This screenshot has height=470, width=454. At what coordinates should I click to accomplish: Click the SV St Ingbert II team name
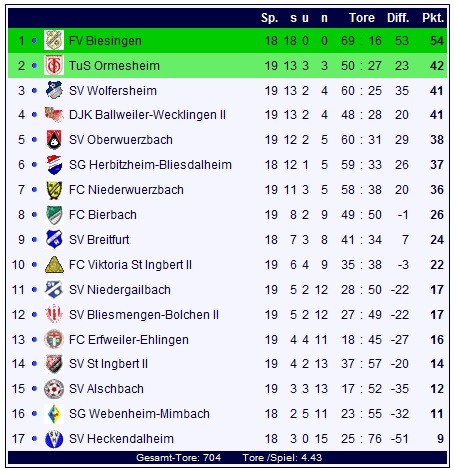point(108,364)
